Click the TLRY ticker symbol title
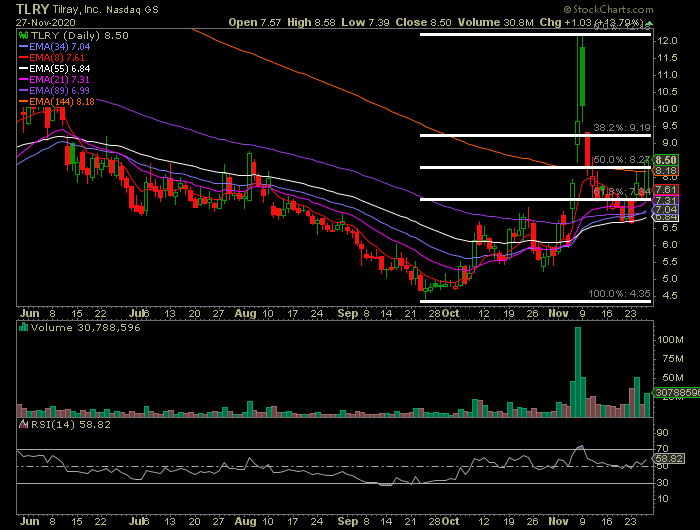The height and width of the screenshot is (530, 700). (32, 9)
